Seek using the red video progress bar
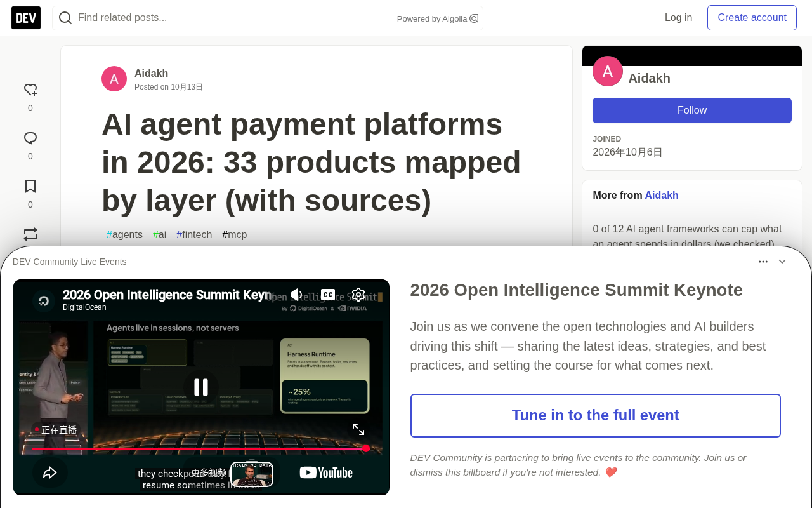812x508 pixels. [199, 448]
